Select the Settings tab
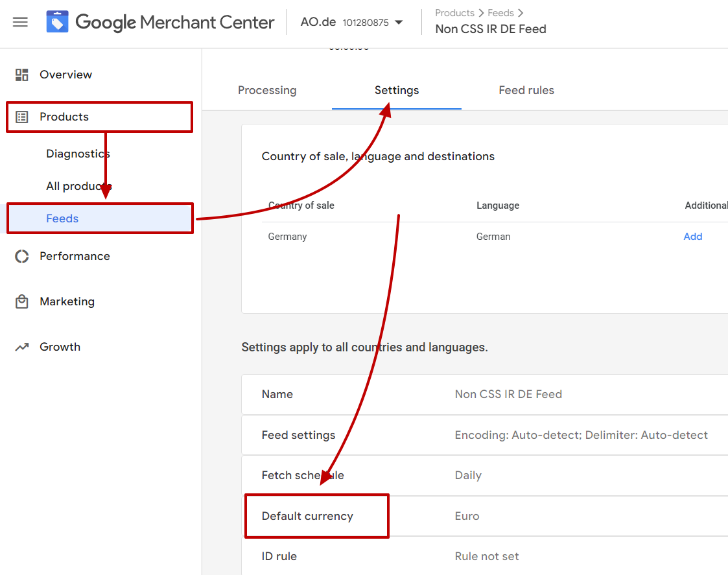This screenshot has width=728, height=575. [x=397, y=90]
